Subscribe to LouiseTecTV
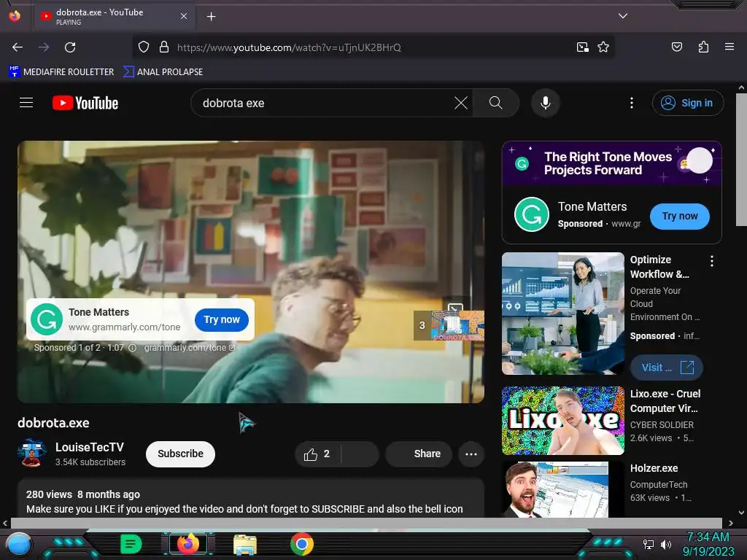 click(180, 454)
